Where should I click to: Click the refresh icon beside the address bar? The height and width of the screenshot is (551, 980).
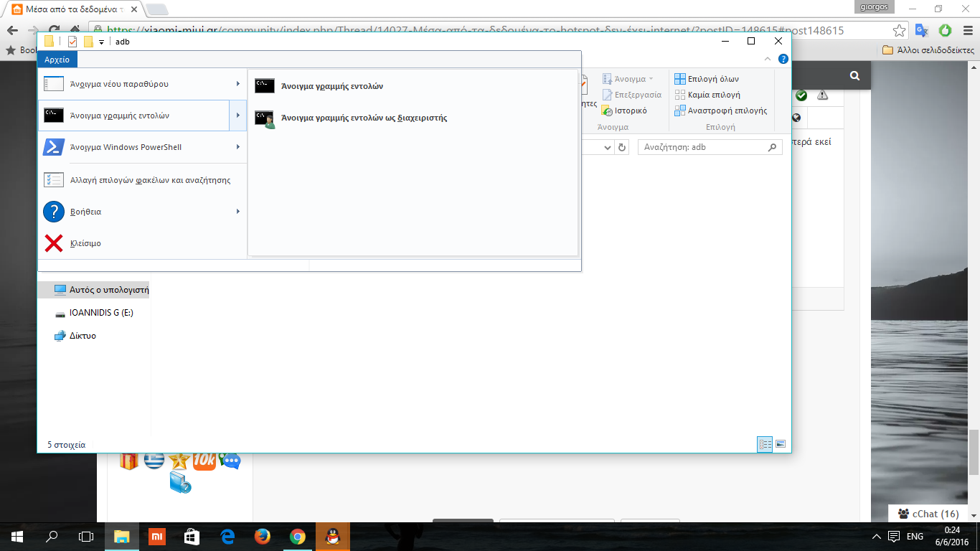coord(622,147)
